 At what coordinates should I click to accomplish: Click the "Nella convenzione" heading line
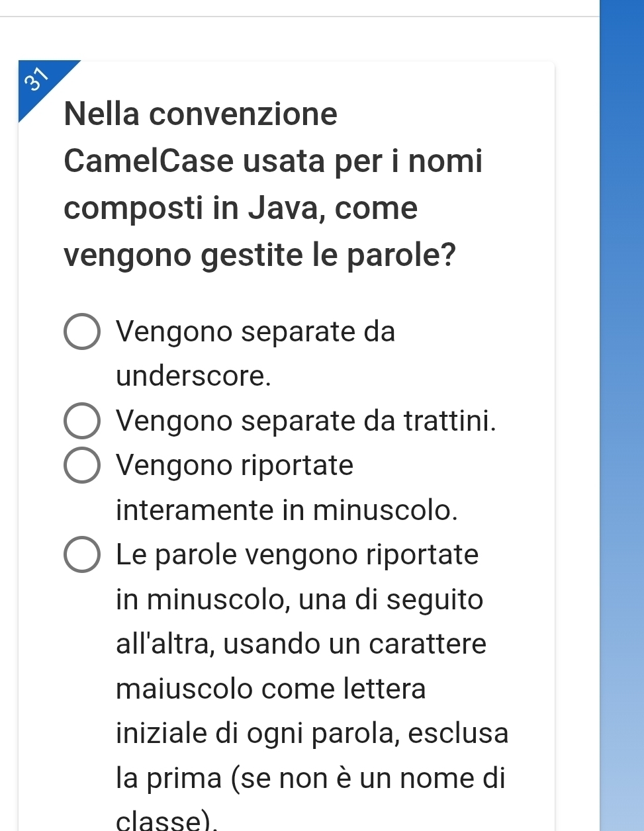pyautogui.click(x=201, y=114)
